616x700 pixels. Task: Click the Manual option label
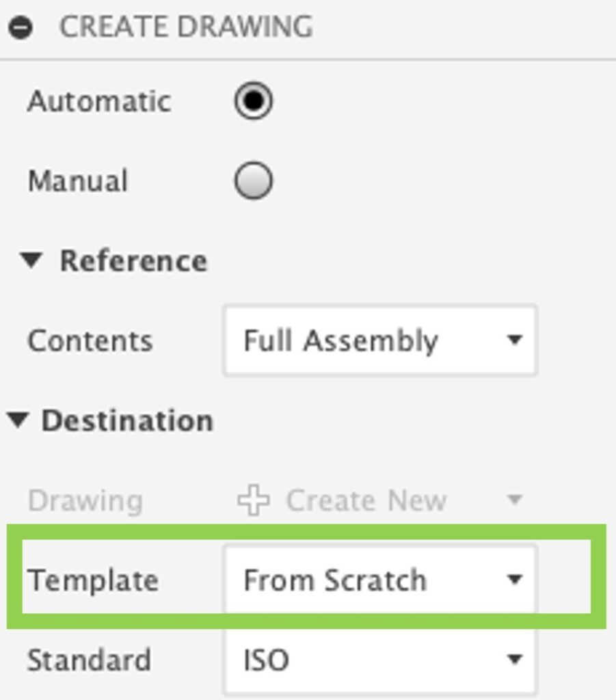[x=78, y=182]
